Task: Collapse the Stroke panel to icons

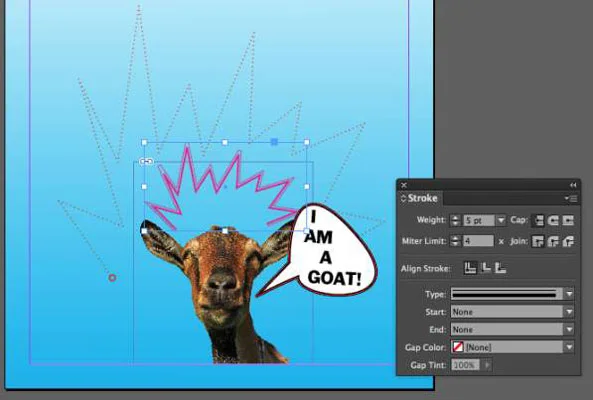Action: [573, 185]
